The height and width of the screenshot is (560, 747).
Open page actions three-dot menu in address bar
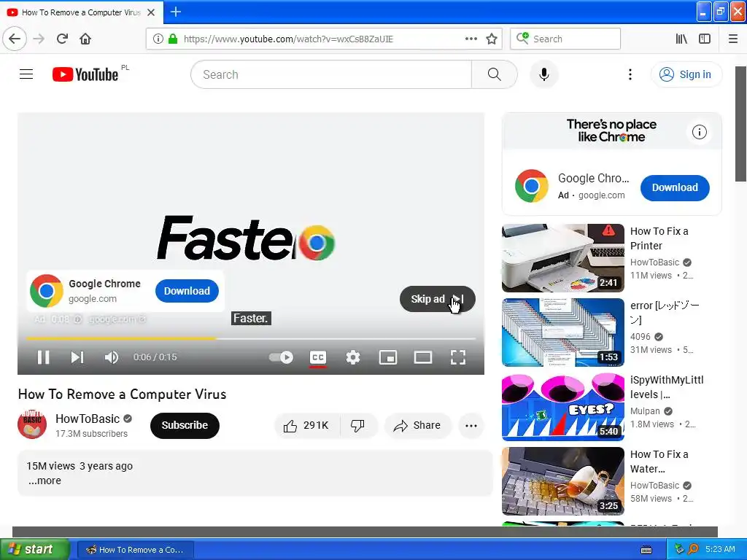pos(471,39)
